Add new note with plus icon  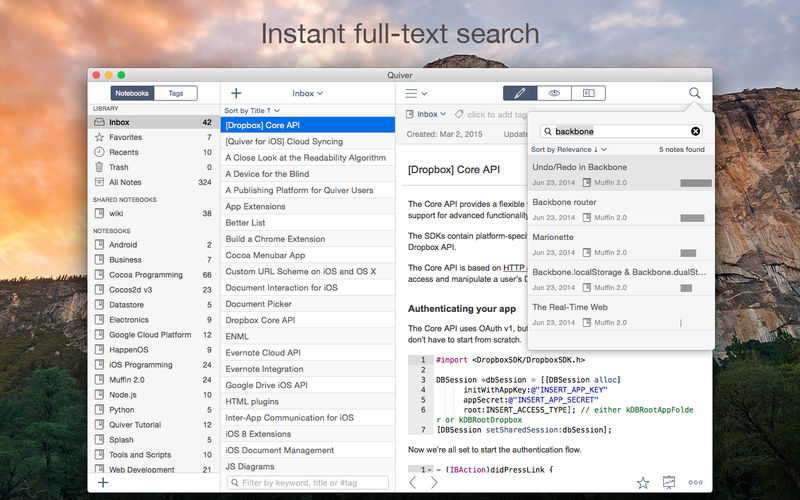click(x=236, y=93)
